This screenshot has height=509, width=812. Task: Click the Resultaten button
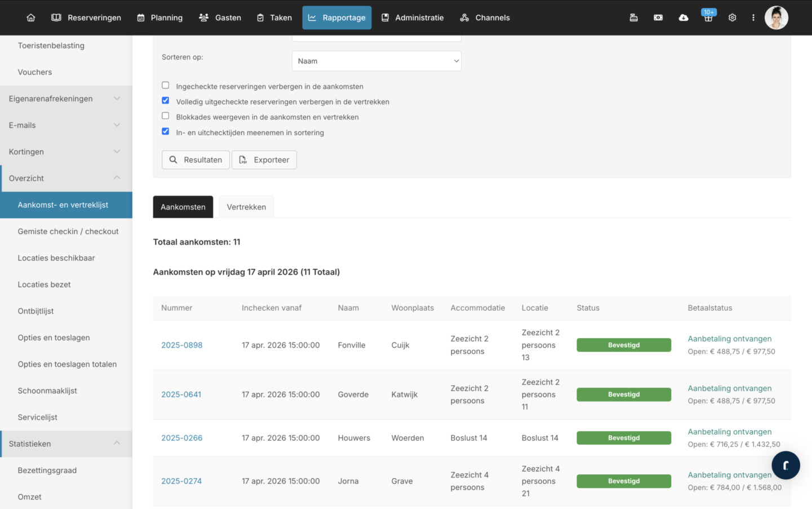196,160
